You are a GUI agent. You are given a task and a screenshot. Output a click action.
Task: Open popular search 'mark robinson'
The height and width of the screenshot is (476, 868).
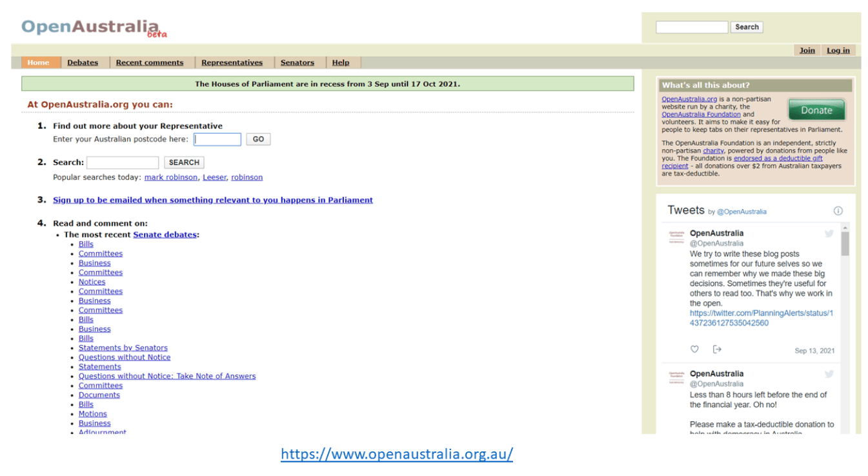[171, 177]
